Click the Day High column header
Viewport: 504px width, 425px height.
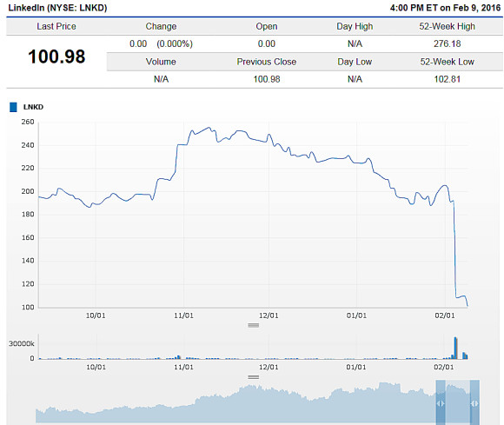point(355,26)
